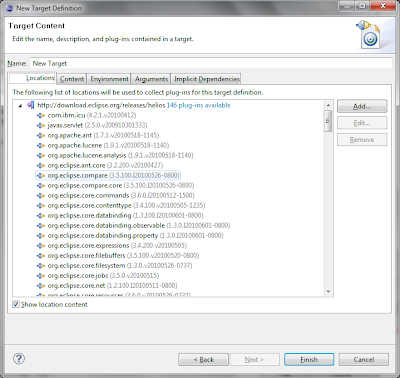Click the target definition banner icon

coord(368,34)
